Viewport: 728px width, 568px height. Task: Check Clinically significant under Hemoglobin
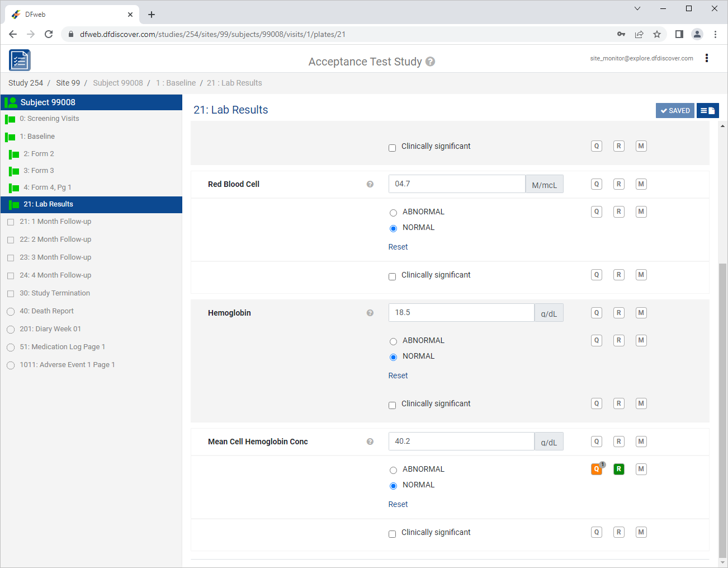392,405
